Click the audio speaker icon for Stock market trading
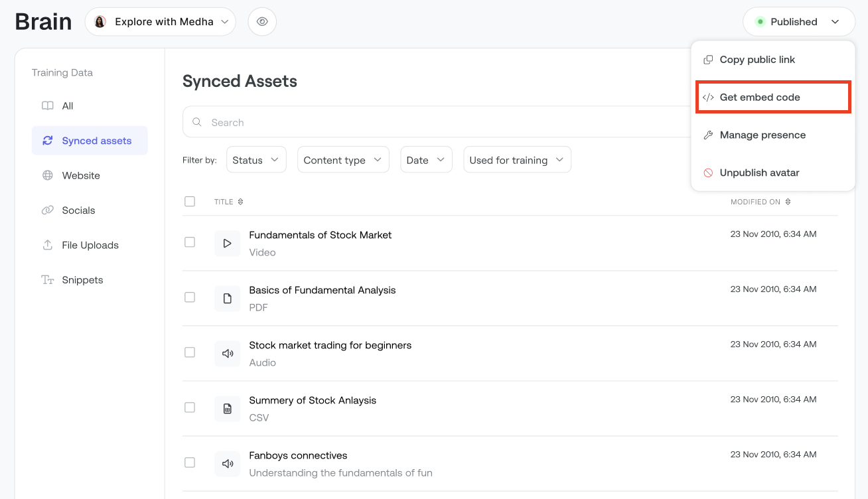The width and height of the screenshot is (868, 499). (x=227, y=354)
